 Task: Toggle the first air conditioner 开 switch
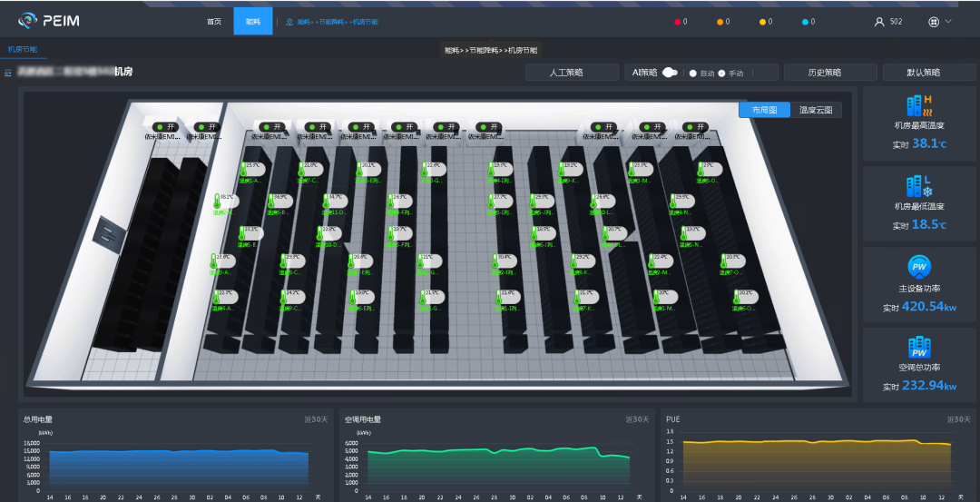click(x=164, y=127)
